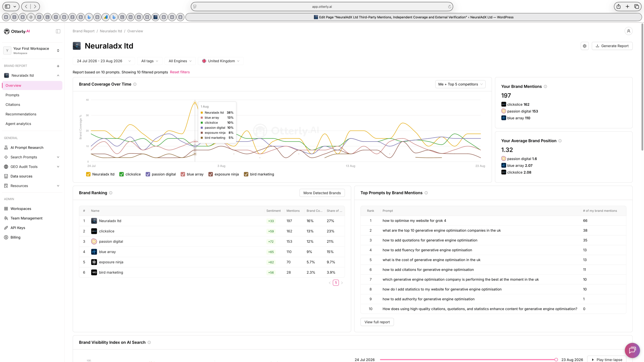Collapse the sidebar with the panel icon
The image size is (644, 362).
tap(58, 31)
